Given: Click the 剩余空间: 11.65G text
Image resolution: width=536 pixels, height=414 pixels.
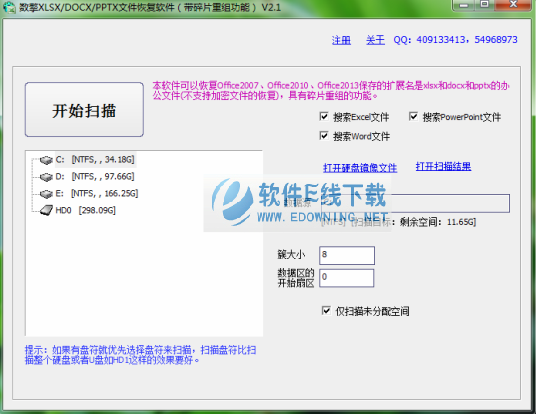Looking at the screenshot, I should coord(438,222).
